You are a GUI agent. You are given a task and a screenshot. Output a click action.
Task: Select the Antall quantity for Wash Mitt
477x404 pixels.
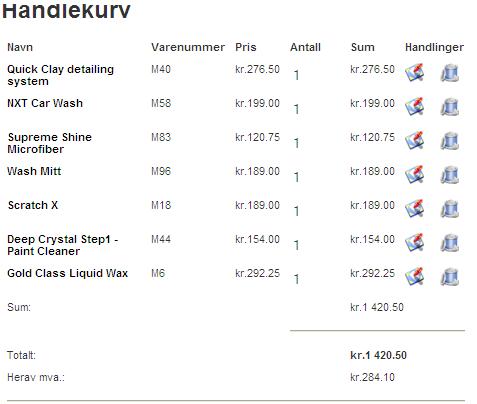[296, 177]
